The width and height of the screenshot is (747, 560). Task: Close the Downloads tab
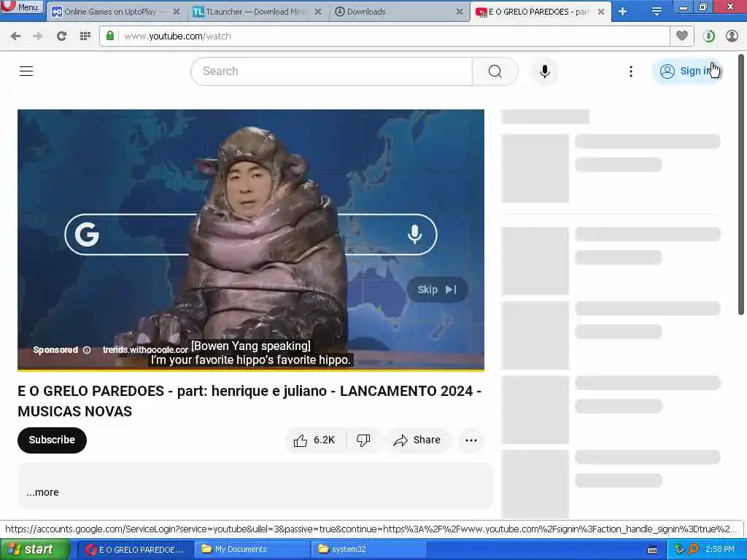click(460, 12)
